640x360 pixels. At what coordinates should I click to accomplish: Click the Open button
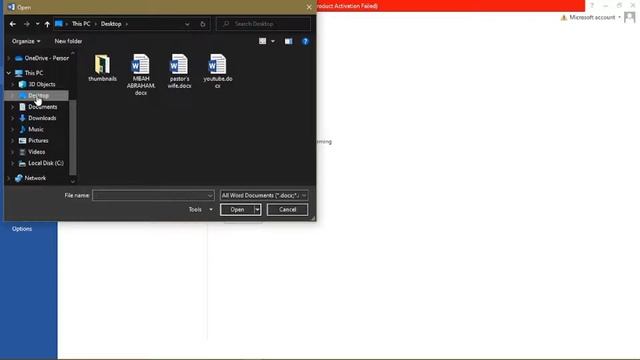click(x=237, y=210)
